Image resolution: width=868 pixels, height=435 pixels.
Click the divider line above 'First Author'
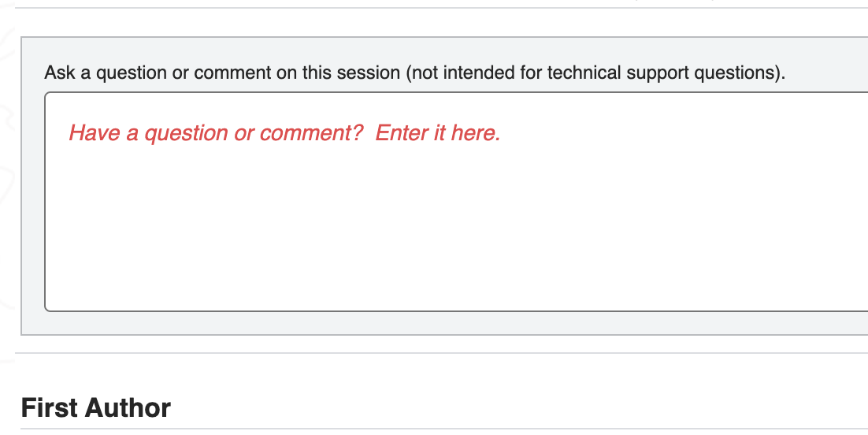coord(441,353)
